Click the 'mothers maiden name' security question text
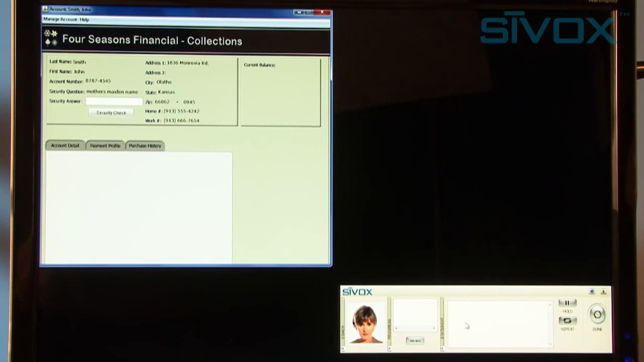This screenshot has height=362, width=644. 112,92
